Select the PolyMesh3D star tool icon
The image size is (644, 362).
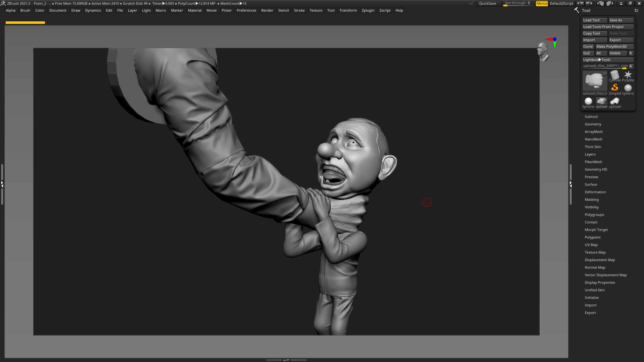pos(628,75)
